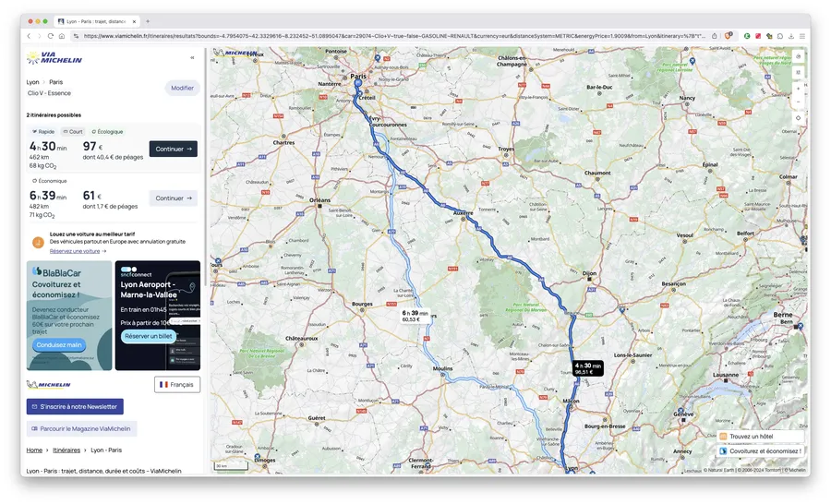Click Réserver un billet on SNCF ad

149,336
